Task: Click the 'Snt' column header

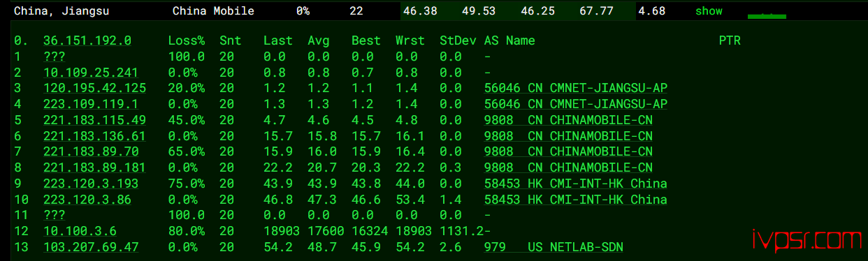Action: click(230, 40)
